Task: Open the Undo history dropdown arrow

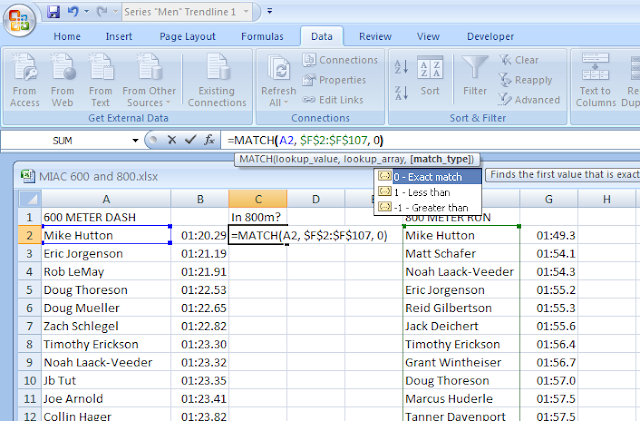Action: coord(87,11)
